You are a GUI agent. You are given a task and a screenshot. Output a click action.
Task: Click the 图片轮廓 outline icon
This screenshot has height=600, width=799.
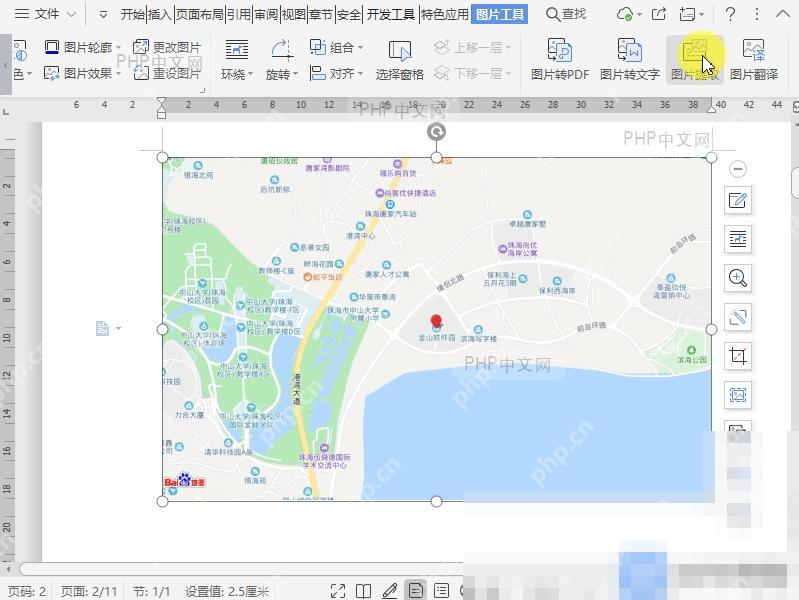tap(52, 47)
